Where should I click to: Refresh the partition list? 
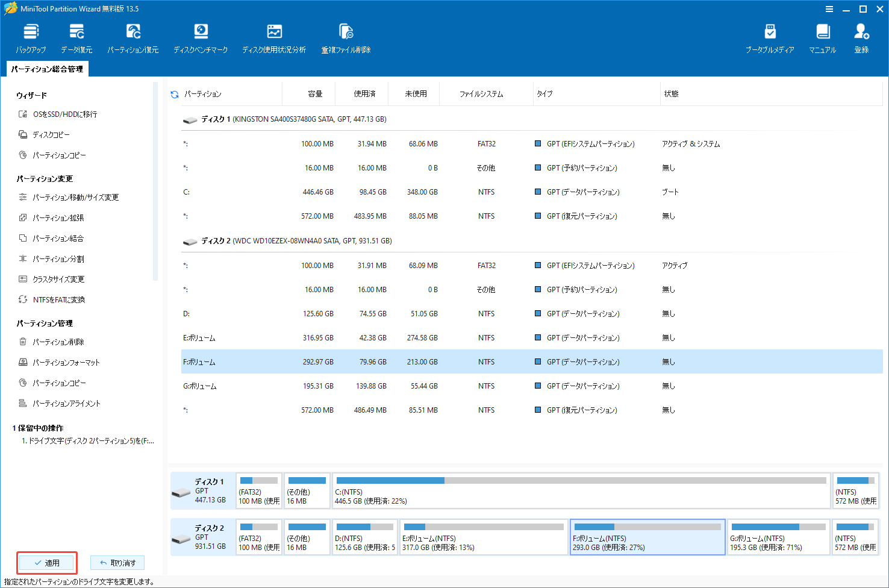[x=174, y=93]
